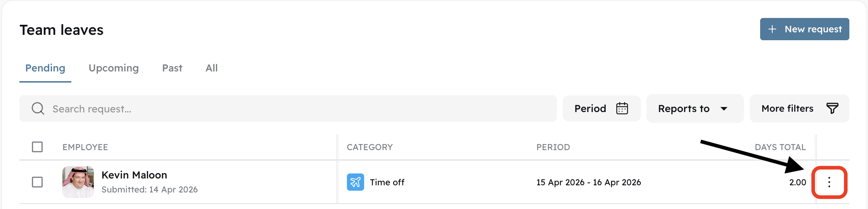Click the Period calendar icon
The width and height of the screenshot is (868, 209).
pos(622,108)
